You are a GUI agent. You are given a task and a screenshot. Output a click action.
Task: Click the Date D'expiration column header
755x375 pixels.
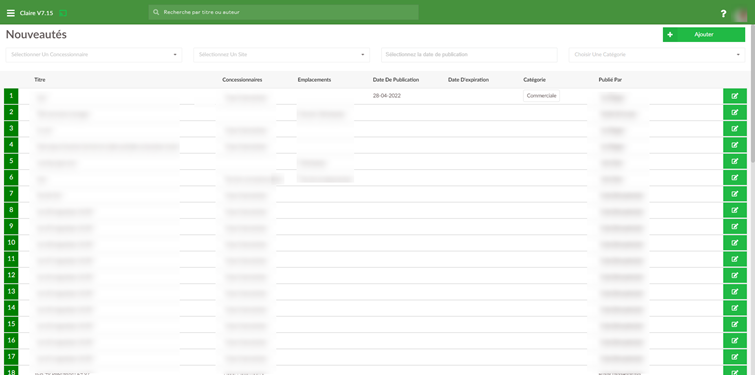pyautogui.click(x=469, y=80)
